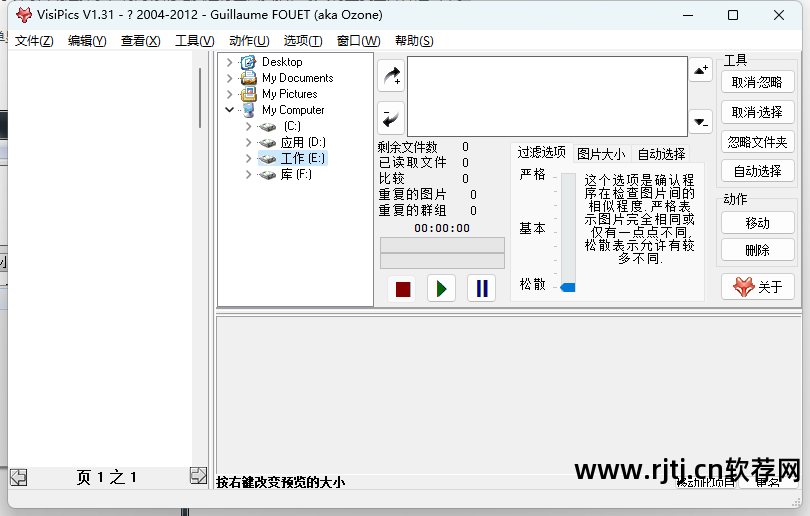Click the (C:) drive icon
810x516 pixels.
268,127
